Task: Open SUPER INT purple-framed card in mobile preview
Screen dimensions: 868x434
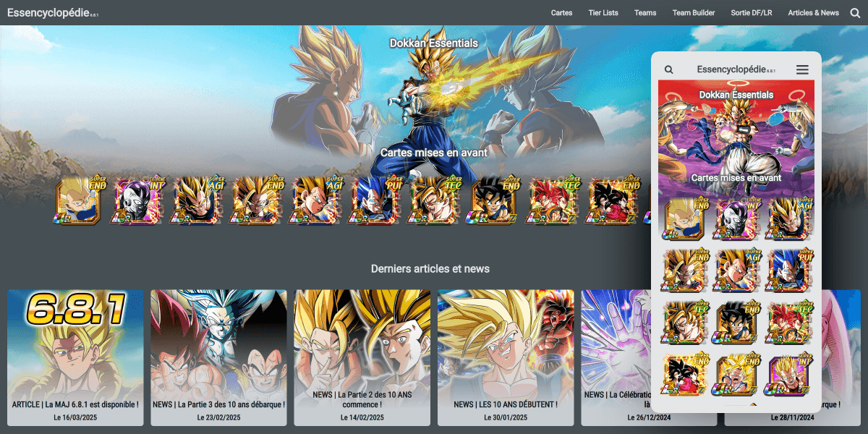Action: click(788, 375)
